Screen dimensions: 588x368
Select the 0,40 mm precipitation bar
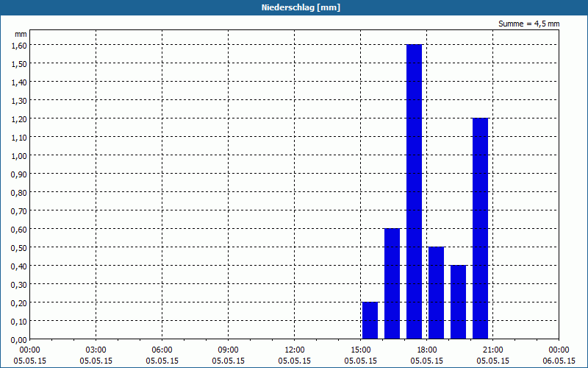458,302
